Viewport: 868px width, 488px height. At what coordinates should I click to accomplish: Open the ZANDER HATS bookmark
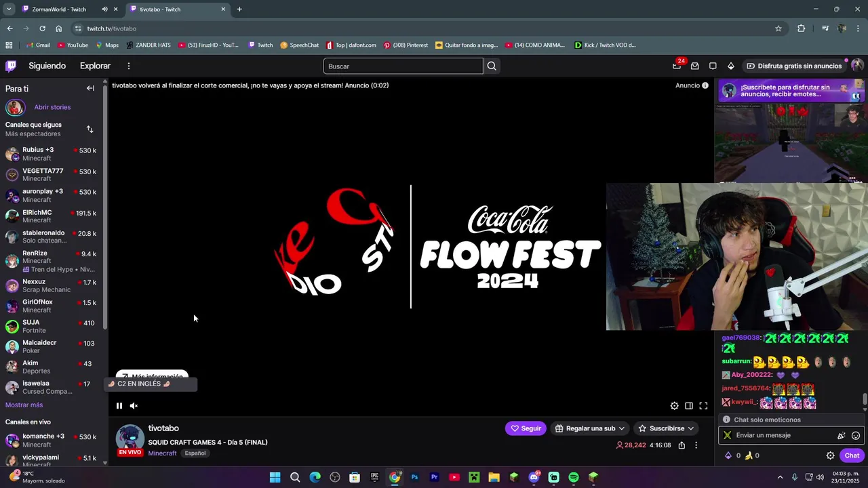pyautogui.click(x=148, y=45)
